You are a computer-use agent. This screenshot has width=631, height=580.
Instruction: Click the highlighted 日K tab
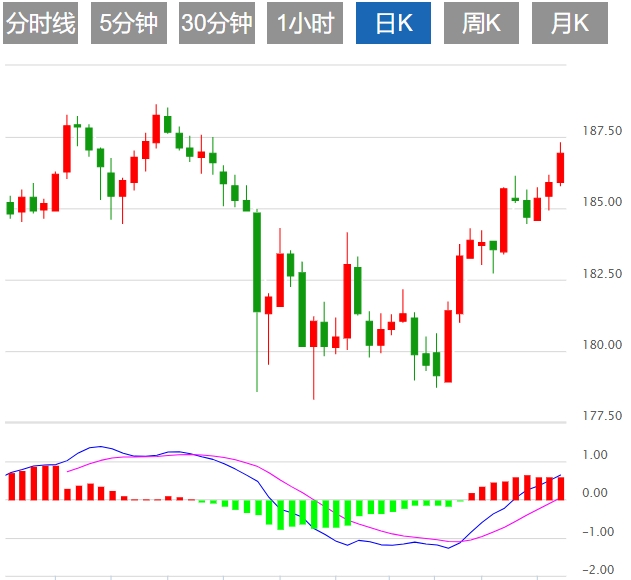tap(393, 23)
